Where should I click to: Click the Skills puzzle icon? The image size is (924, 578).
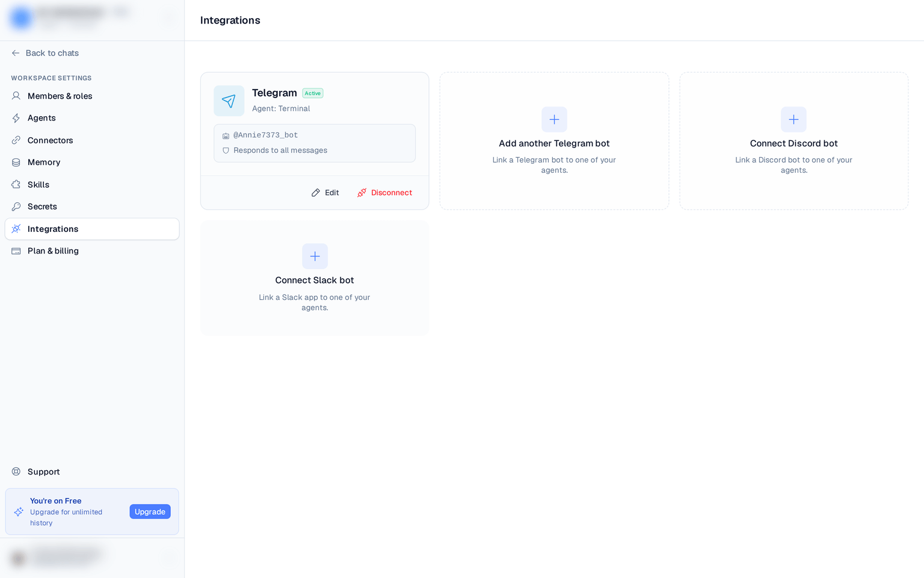(x=16, y=184)
